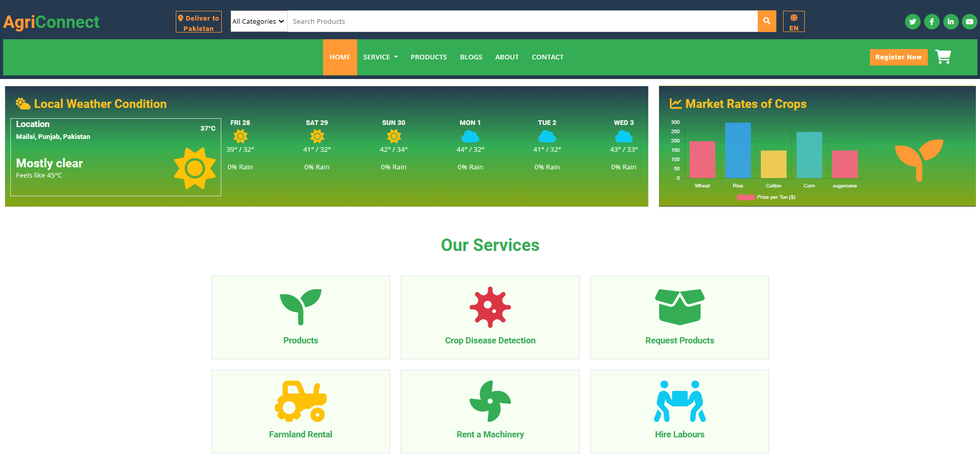Click the Crop Disease Detection virus icon

(490, 307)
